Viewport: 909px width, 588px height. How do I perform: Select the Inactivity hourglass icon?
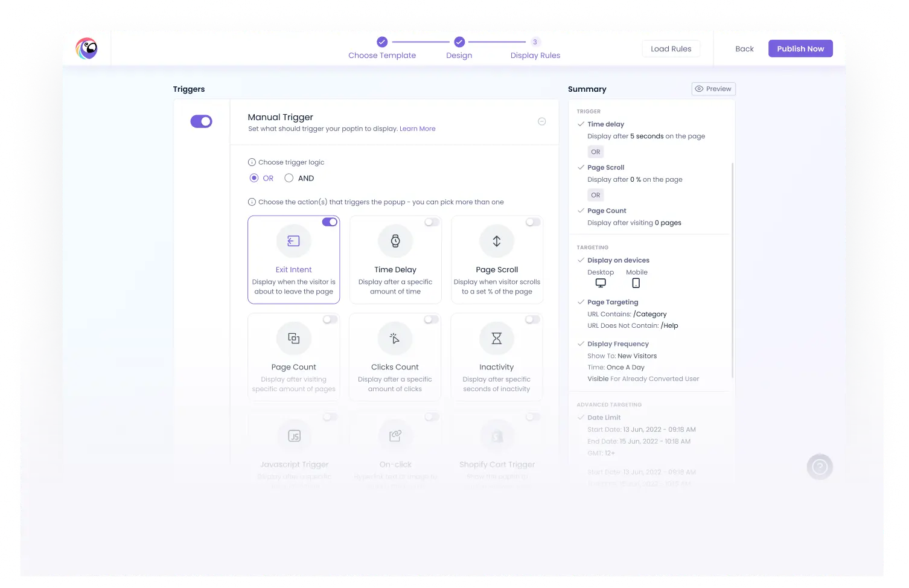coord(497,338)
